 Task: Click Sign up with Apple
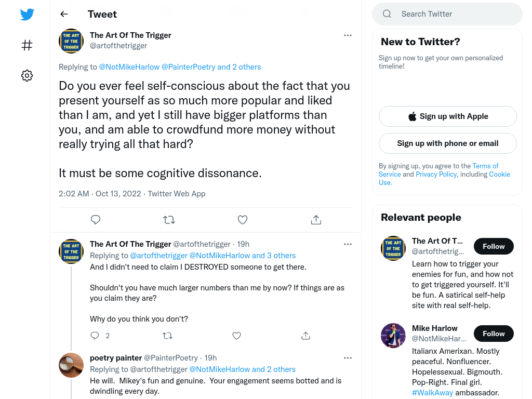(447, 116)
